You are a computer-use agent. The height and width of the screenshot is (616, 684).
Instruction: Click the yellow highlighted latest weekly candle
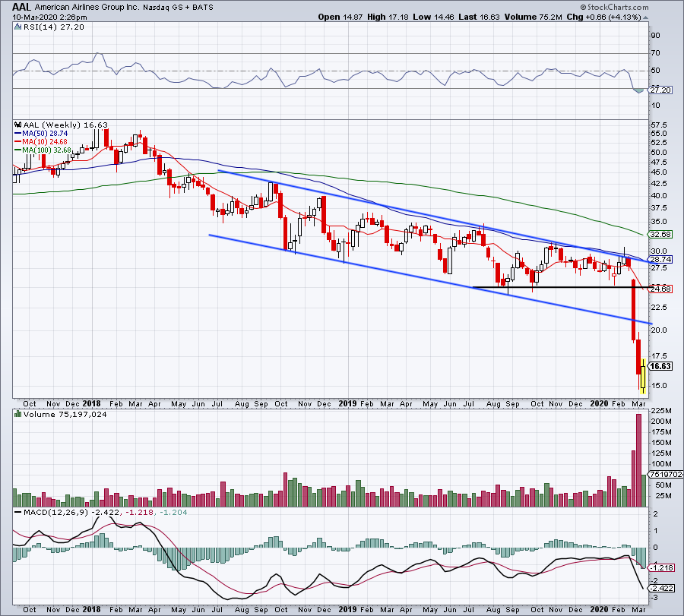[x=643, y=377]
